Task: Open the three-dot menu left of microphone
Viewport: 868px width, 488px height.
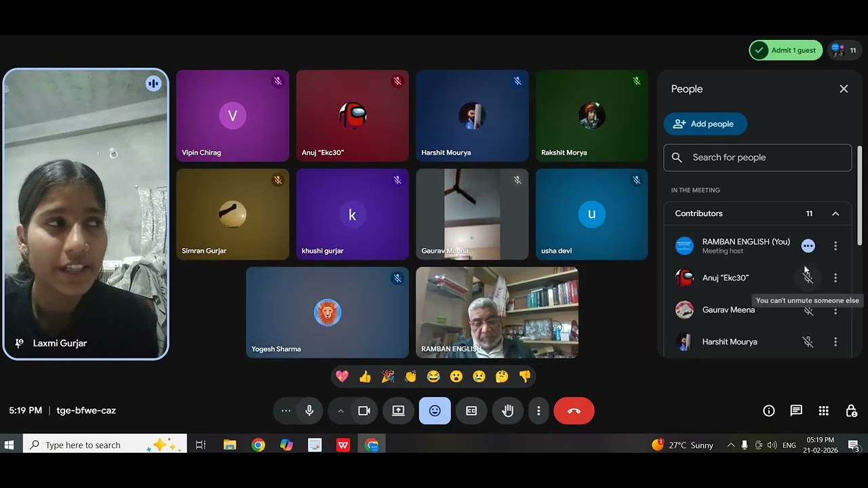Action: click(x=285, y=411)
